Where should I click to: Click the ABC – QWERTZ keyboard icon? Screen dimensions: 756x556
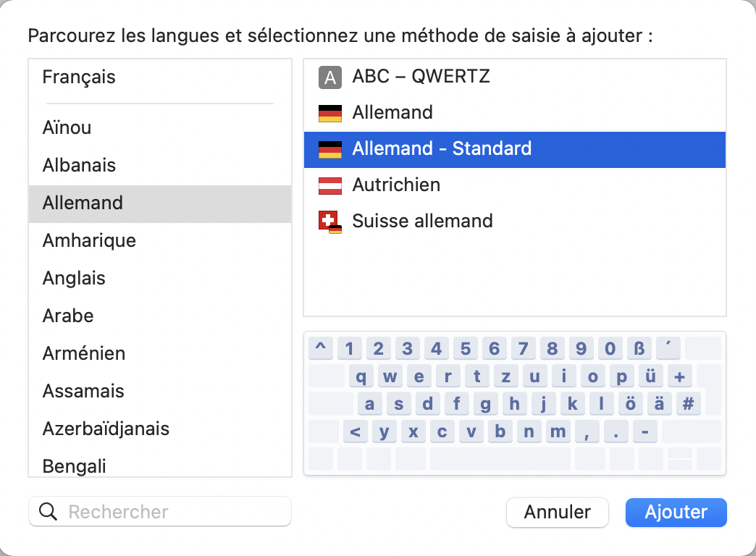330,77
